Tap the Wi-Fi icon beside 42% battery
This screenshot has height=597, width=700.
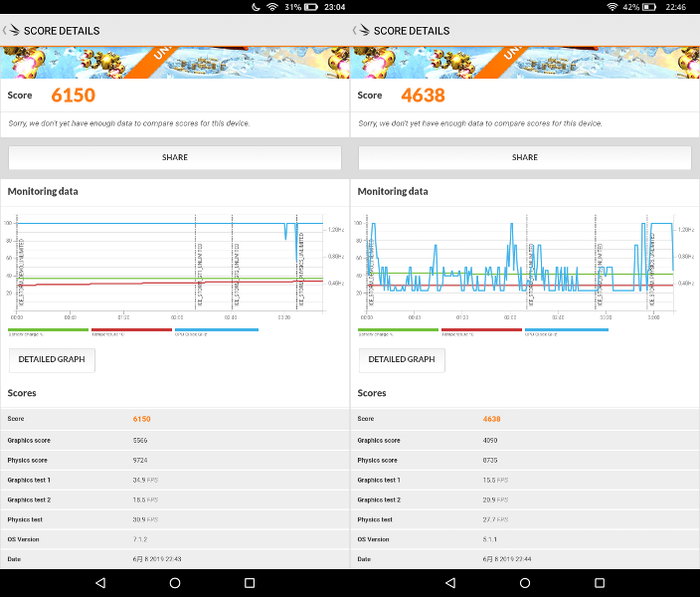click(x=612, y=7)
